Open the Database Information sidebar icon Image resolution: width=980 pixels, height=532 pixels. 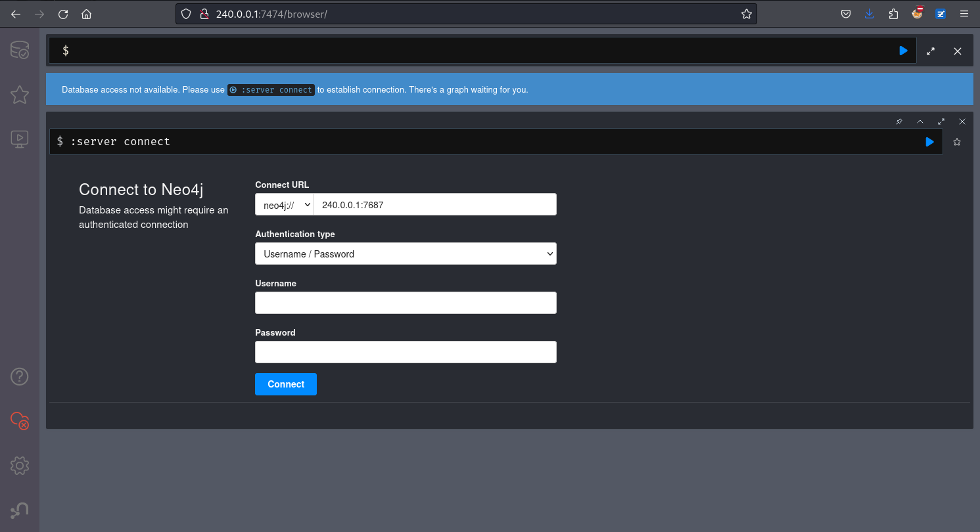click(20, 51)
